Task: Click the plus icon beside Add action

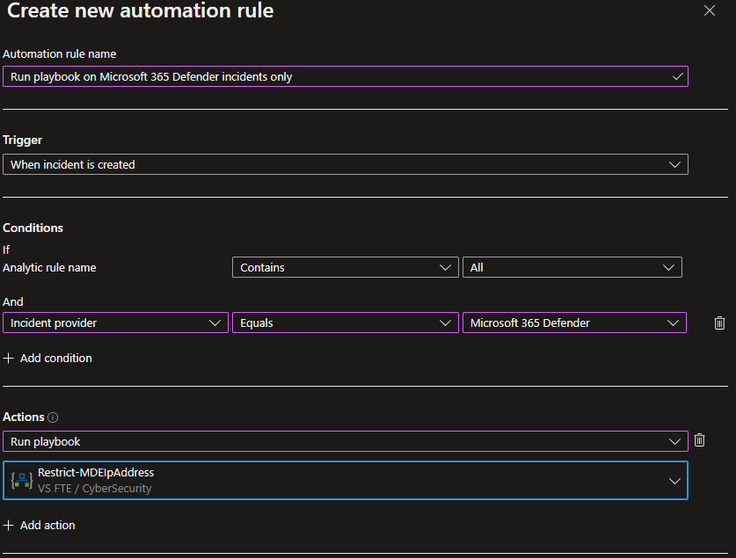Action: coord(9,525)
